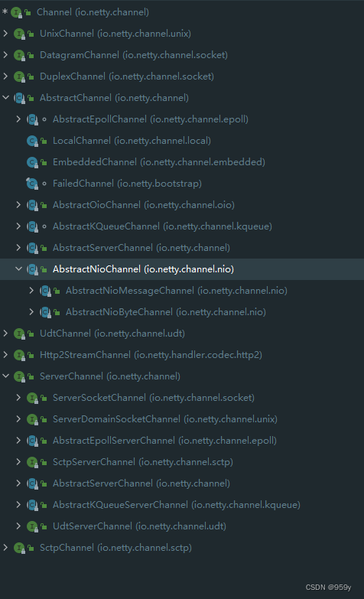This screenshot has width=364, height=599.
Task: Expand the AbstractKQueueChannel node
Action: (x=18, y=226)
